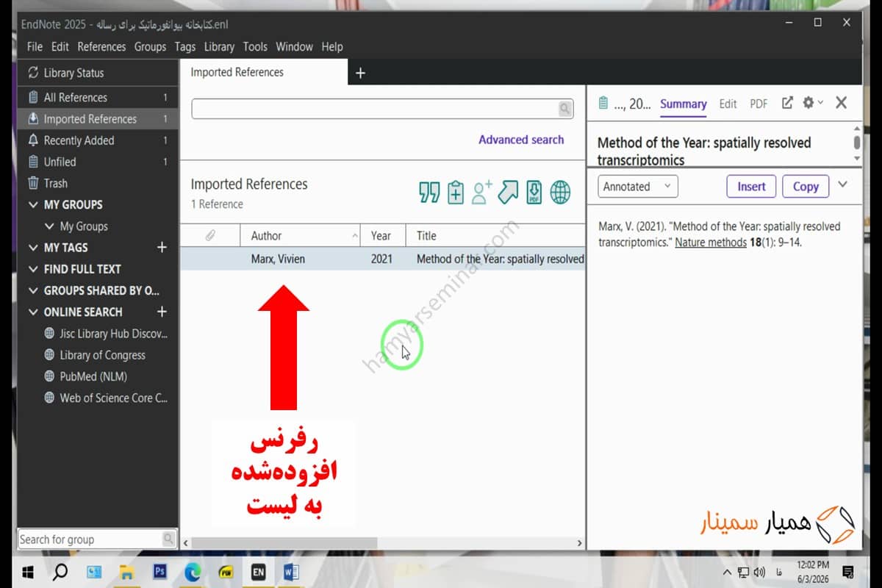Sort by the Year column header
Viewport: 882px width, 588px height.
383,236
